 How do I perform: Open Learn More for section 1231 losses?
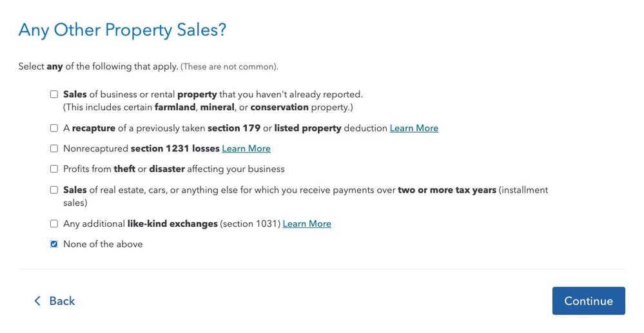pos(246,148)
